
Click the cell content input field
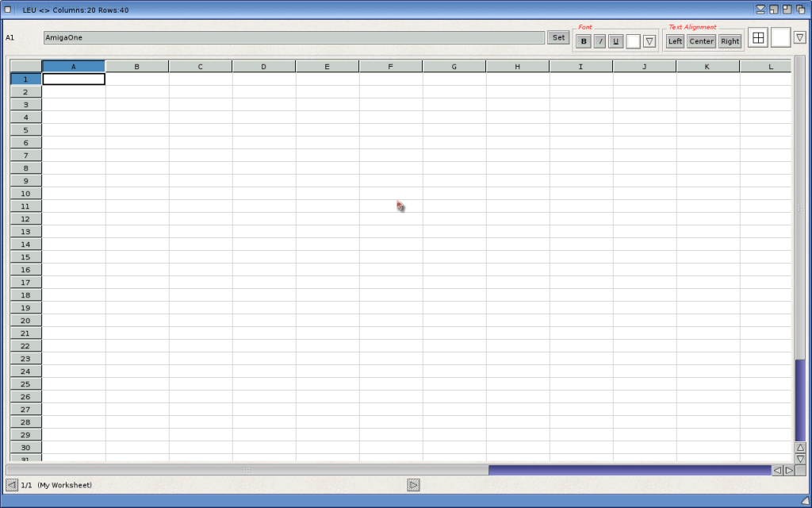coord(293,37)
